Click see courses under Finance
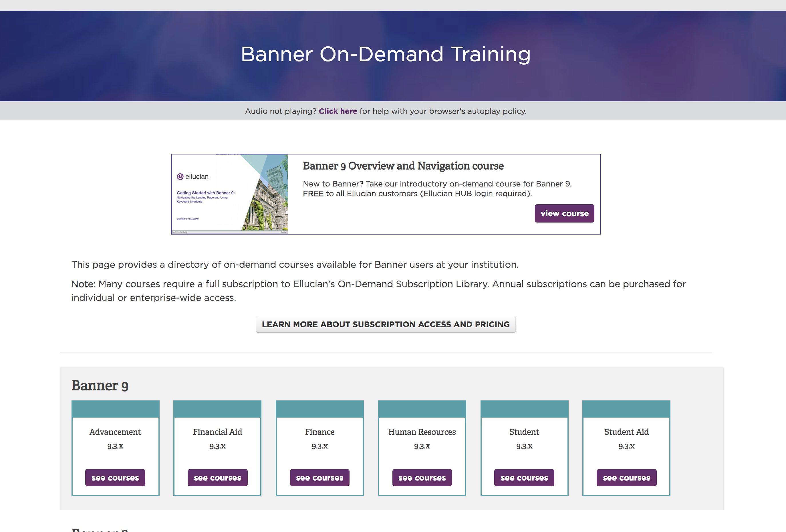This screenshot has height=532, width=786. [319, 478]
